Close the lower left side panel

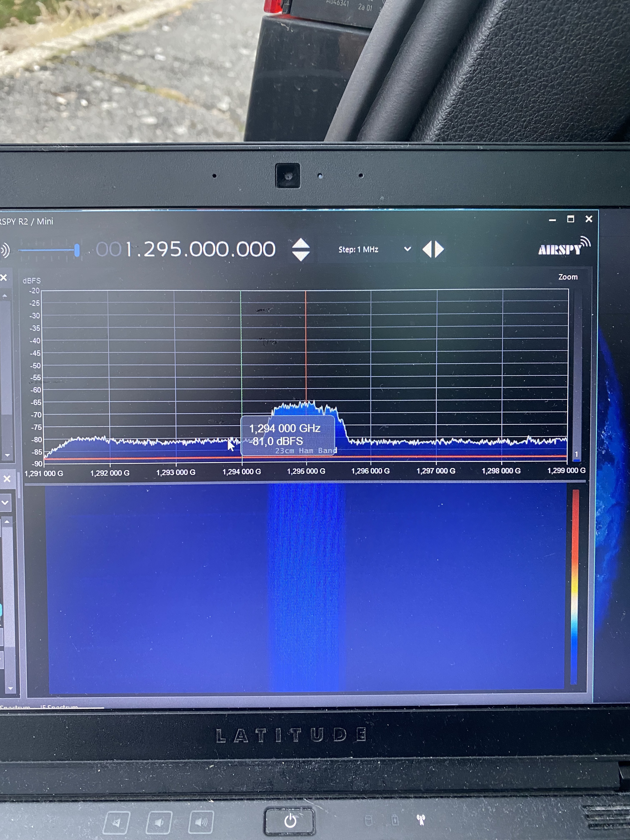7,479
